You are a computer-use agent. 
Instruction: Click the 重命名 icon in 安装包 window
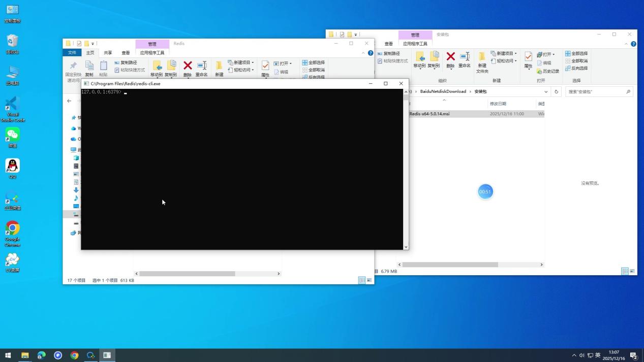(465, 59)
